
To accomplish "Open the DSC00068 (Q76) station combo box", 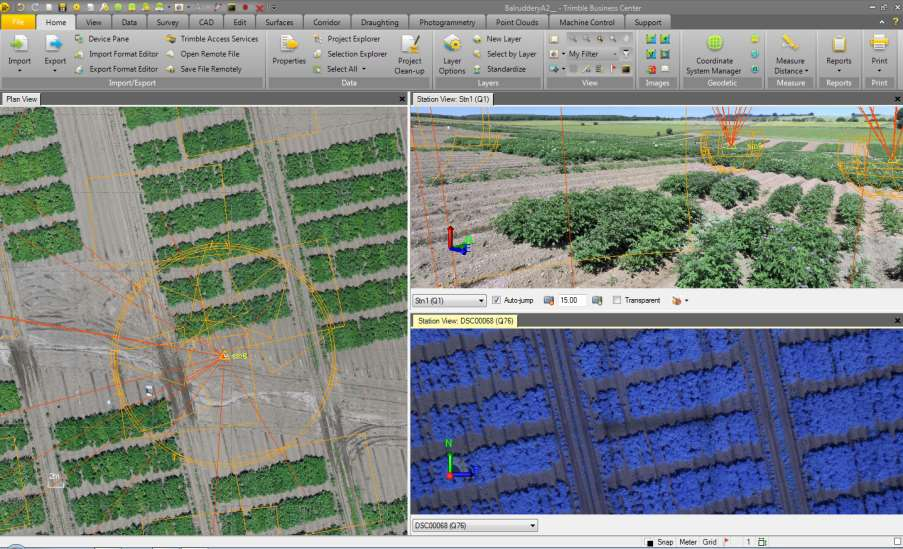I will pos(475,525).
